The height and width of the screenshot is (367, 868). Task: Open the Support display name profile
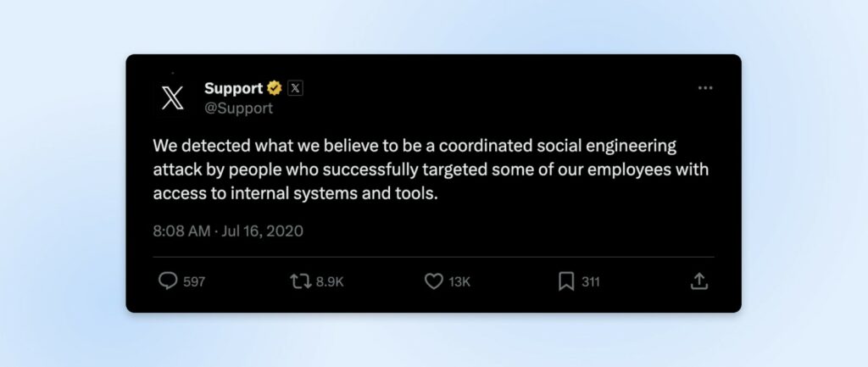point(233,88)
